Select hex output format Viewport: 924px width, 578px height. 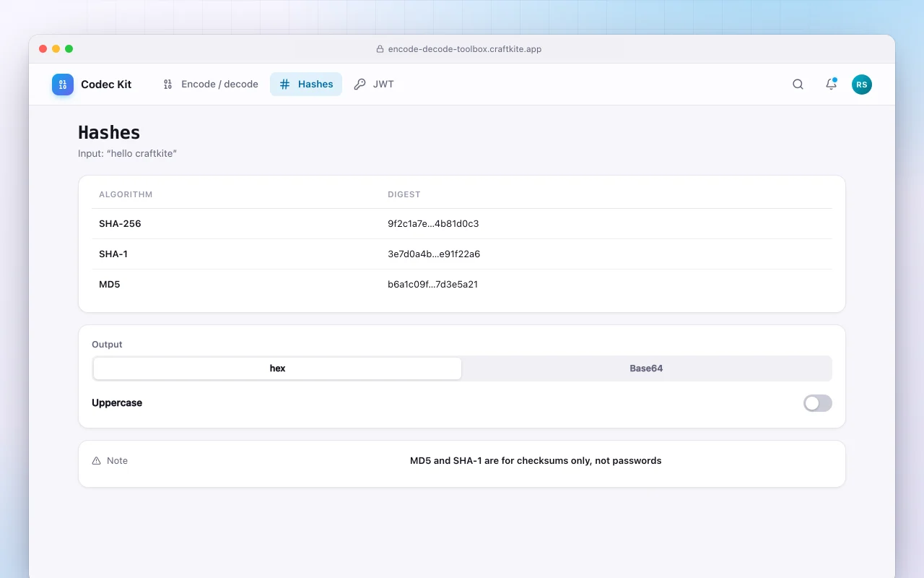coord(277,368)
